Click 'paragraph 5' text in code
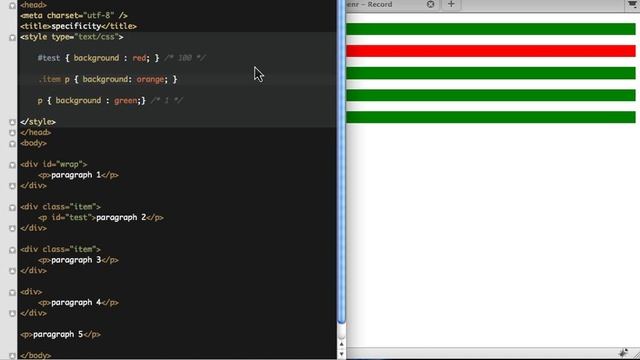This screenshot has height=360, width=640. 58,334
